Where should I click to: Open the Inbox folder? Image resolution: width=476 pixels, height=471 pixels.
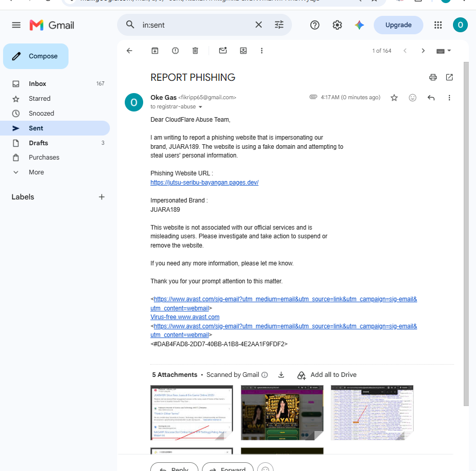point(55,83)
